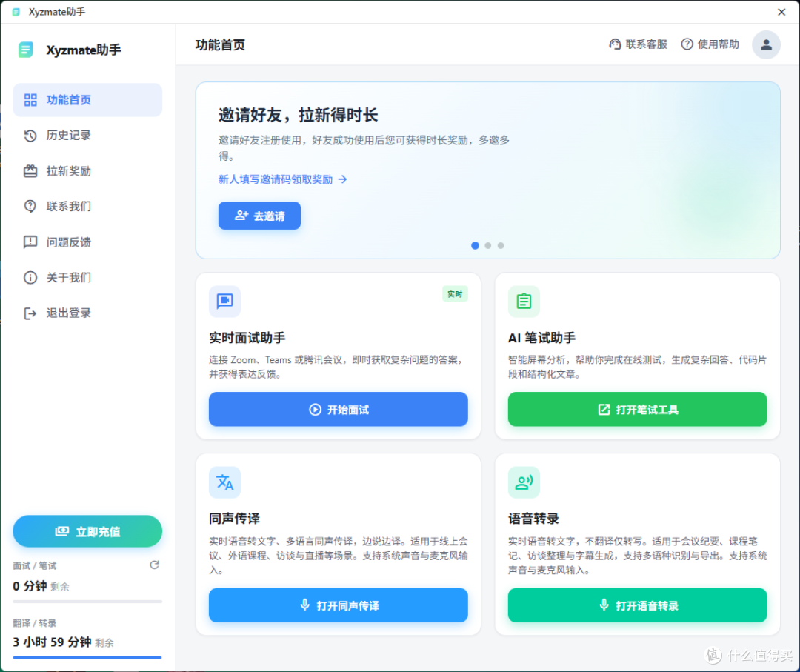Open 历史记录 in the sidebar
Viewport: 800px width, 672px height.
(x=87, y=136)
